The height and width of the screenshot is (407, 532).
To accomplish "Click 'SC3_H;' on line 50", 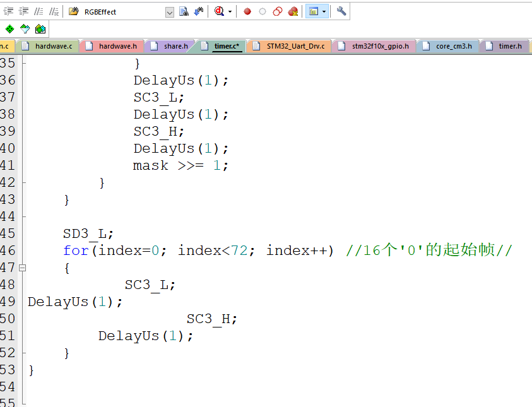I will coord(211,319).
